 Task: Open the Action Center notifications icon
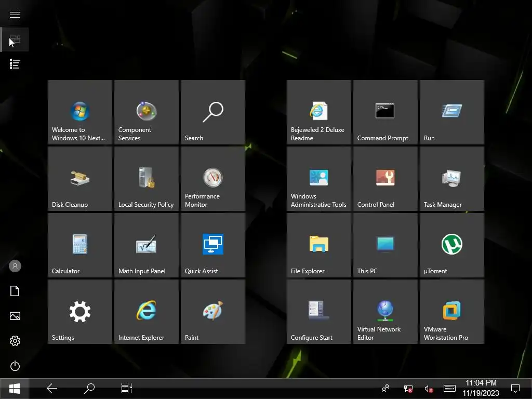(x=515, y=389)
